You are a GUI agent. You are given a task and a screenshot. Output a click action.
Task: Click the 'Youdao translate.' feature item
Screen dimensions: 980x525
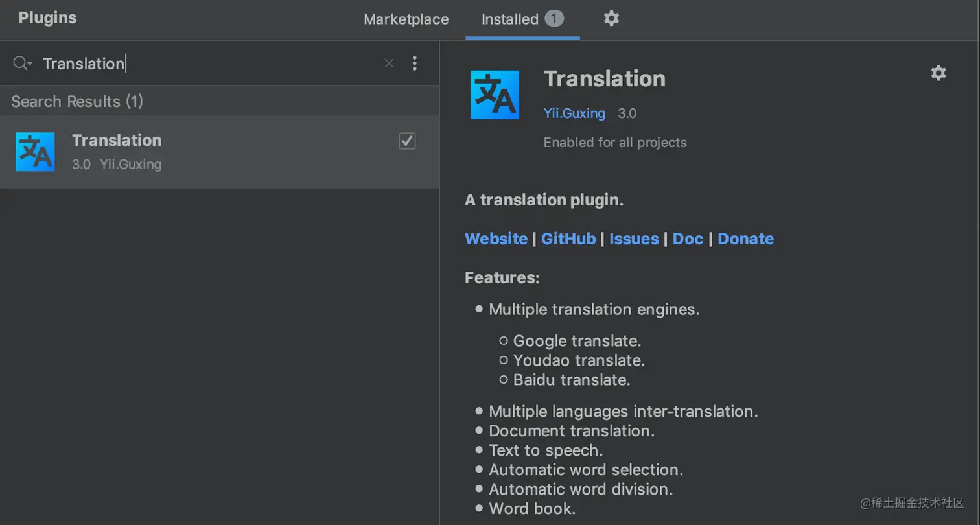coord(579,360)
